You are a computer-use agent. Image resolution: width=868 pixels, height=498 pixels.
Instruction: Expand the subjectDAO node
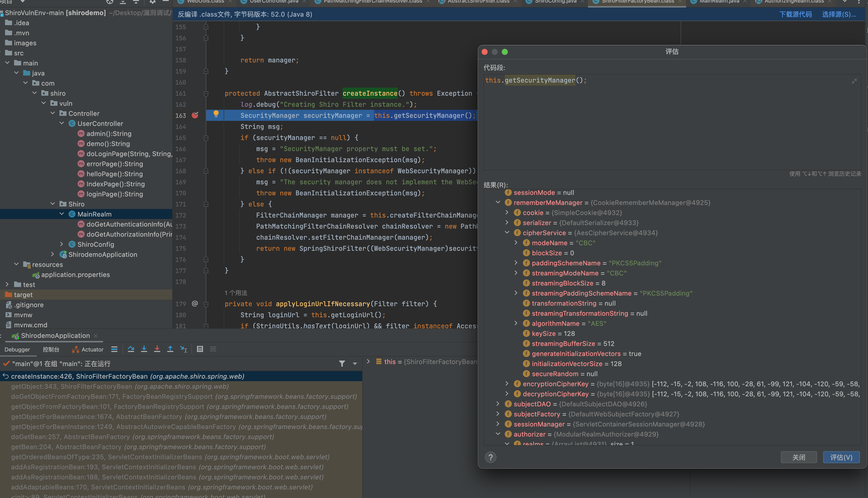point(498,404)
